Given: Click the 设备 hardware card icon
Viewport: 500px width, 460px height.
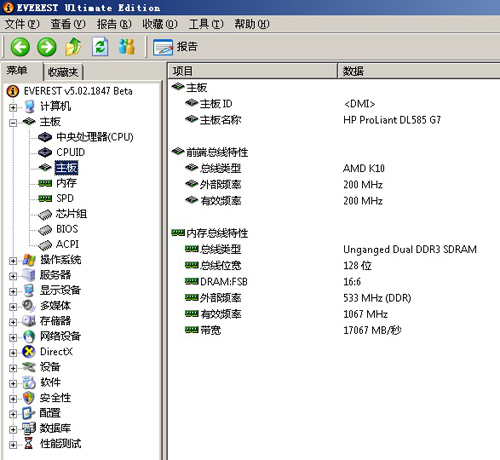Looking at the screenshot, I should click(x=29, y=367).
